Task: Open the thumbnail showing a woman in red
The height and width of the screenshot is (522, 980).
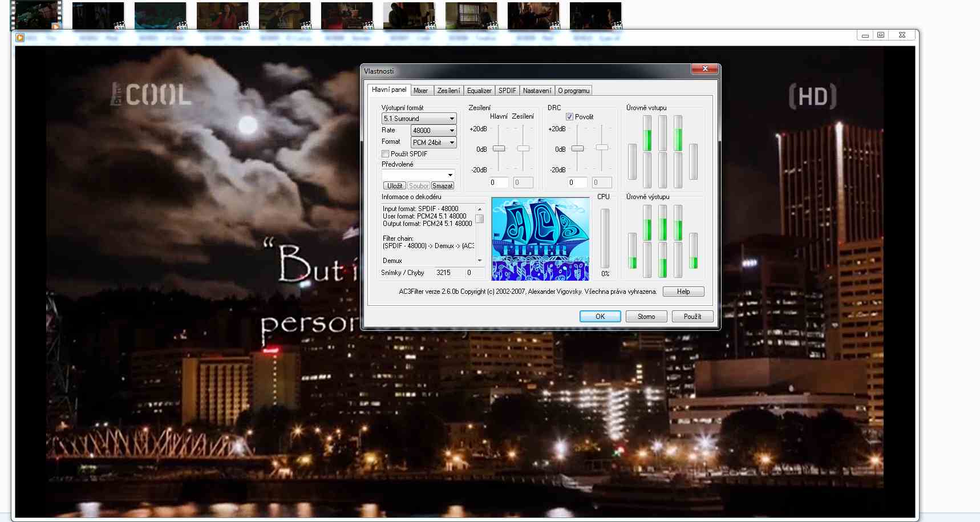Action: tap(222, 15)
